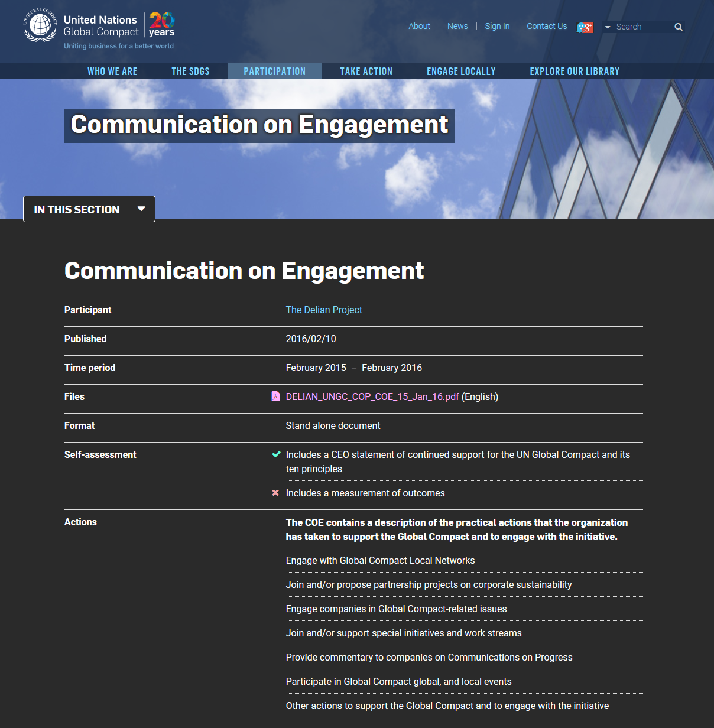Click the 'Actions' row label
The image size is (714, 728).
(x=80, y=522)
